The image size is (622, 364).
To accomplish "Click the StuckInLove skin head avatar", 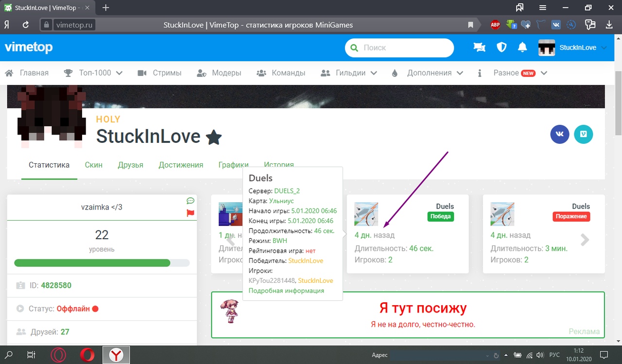I will tap(52, 116).
